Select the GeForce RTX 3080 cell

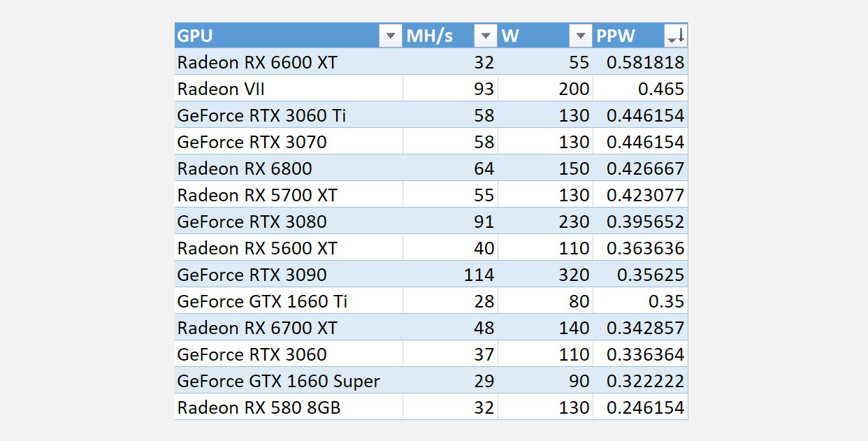289,222
